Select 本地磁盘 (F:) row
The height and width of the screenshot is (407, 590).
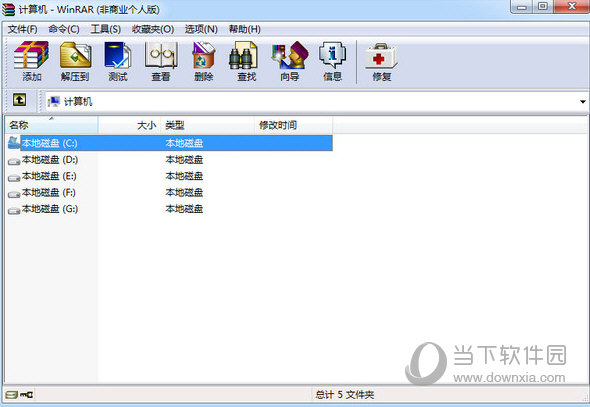(x=169, y=193)
